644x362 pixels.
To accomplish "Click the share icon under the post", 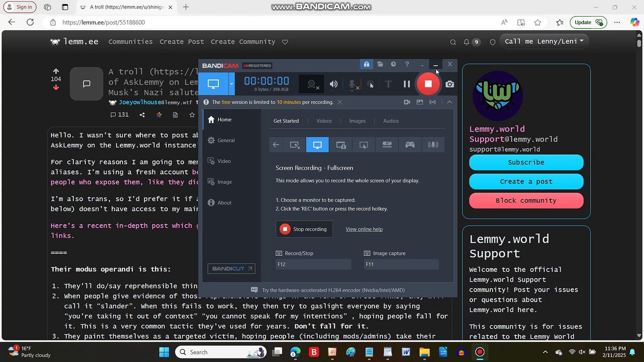I will tap(142, 115).
